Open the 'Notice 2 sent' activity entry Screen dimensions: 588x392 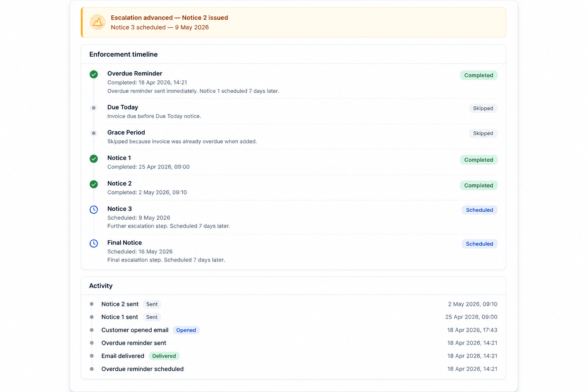(x=120, y=304)
